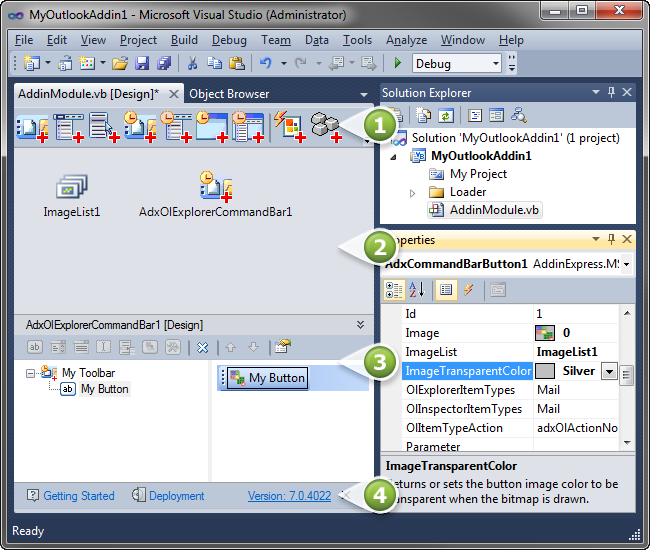
Task: Move item up with the up arrow
Action: click(x=230, y=347)
